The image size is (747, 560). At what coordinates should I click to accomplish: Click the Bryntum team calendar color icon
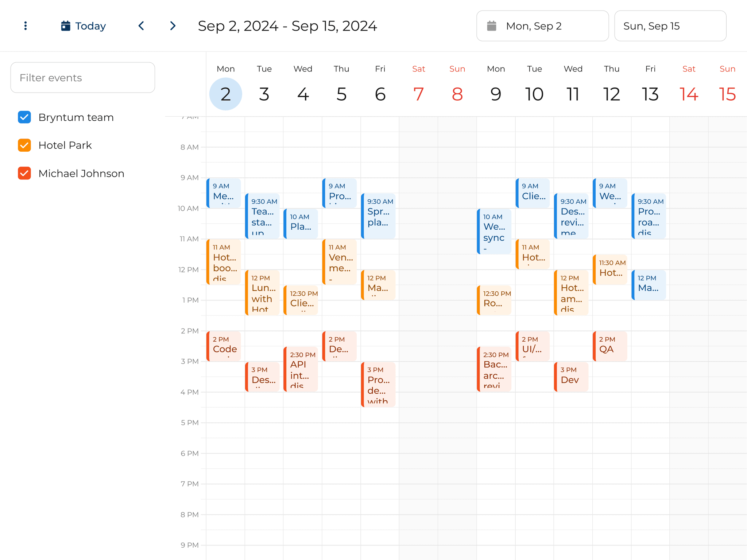24,117
